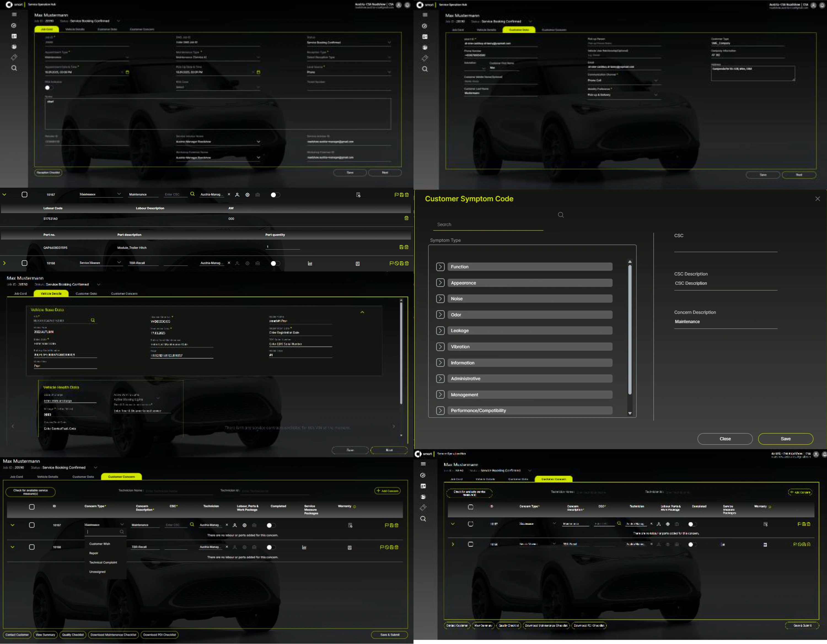The image size is (827, 644).
Task: Click search icon in Concern Type filter box
Action: coord(122,532)
